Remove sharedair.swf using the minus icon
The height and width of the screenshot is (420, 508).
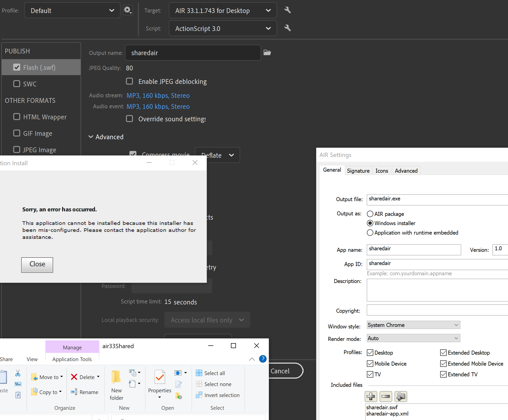[x=386, y=396]
